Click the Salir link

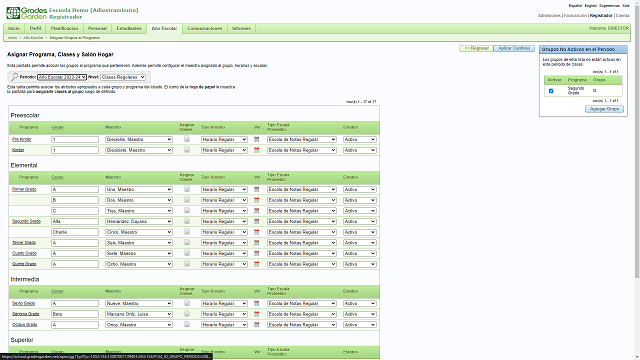[x=626, y=6]
